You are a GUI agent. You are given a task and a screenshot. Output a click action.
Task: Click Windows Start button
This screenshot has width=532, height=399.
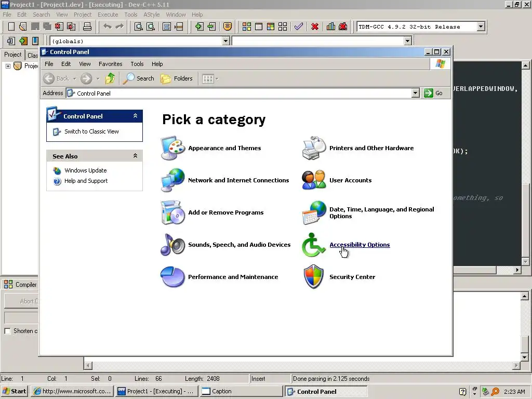pyautogui.click(x=15, y=391)
